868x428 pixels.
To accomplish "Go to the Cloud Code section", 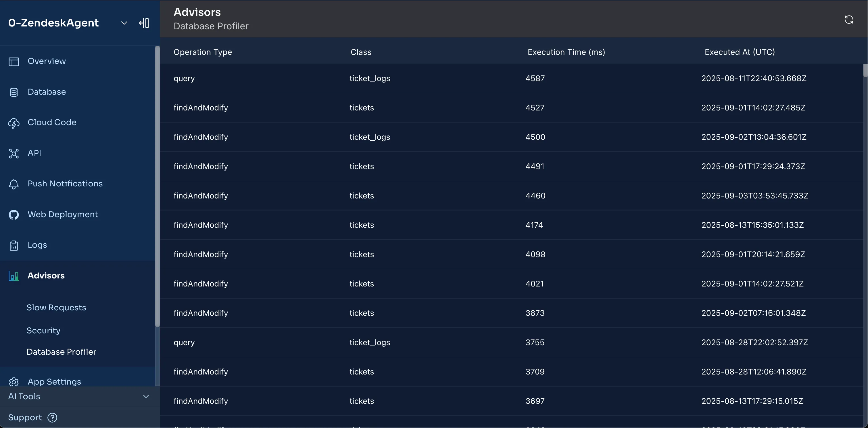I will pos(52,123).
